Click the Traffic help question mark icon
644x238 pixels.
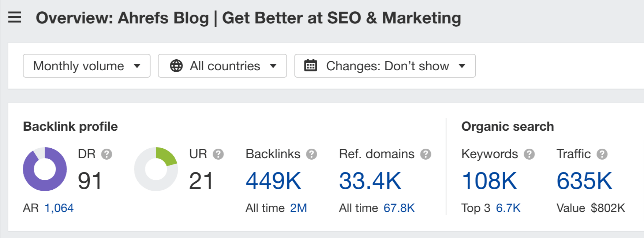(602, 154)
